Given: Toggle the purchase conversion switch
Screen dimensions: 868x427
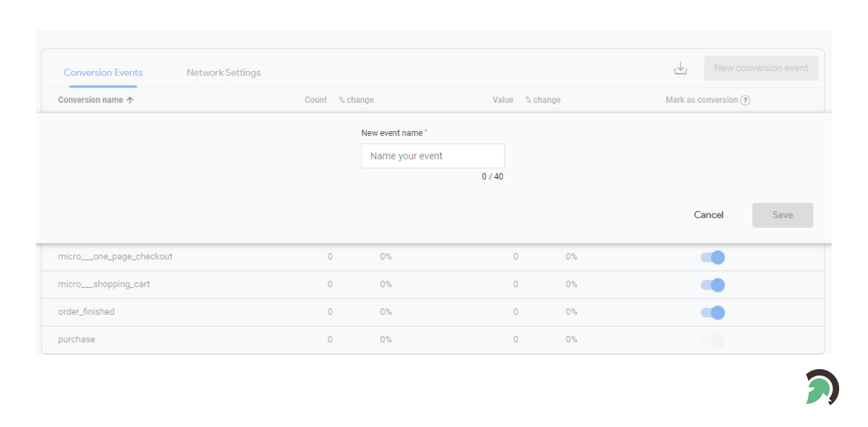Looking at the screenshot, I should [x=712, y=340].
